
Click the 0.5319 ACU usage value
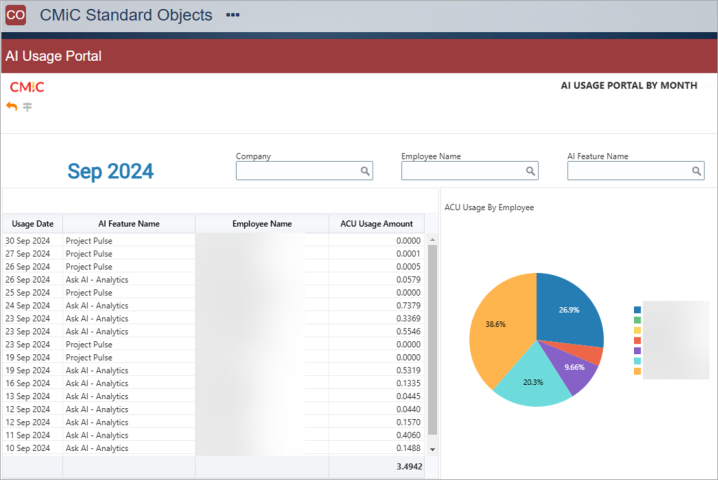408,370
